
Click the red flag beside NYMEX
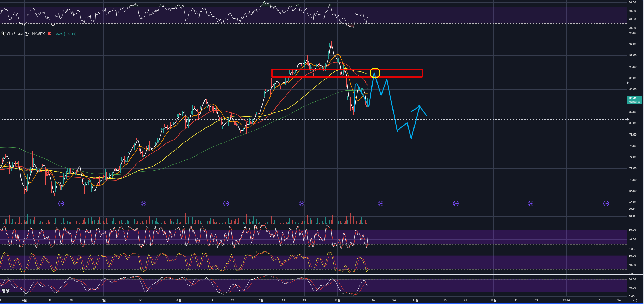pyautogui.click(x=49, y=34)
